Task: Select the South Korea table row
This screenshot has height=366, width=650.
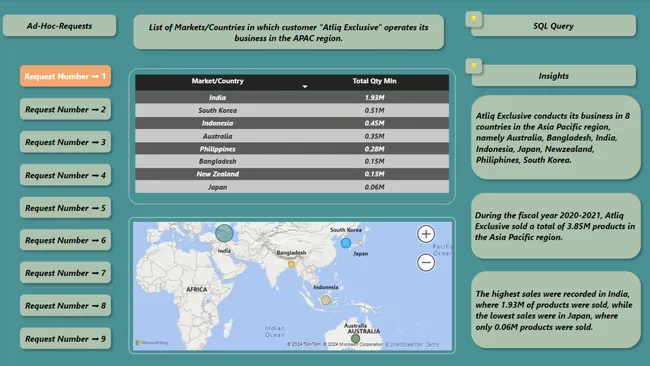Action: point(292,110)
